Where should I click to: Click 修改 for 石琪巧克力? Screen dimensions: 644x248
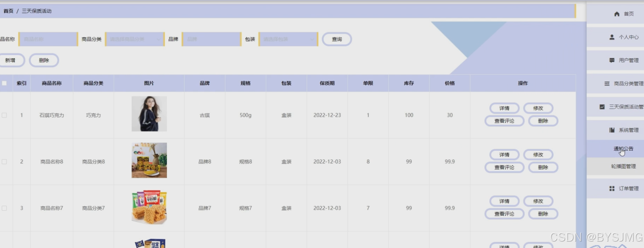click(538, 108)
